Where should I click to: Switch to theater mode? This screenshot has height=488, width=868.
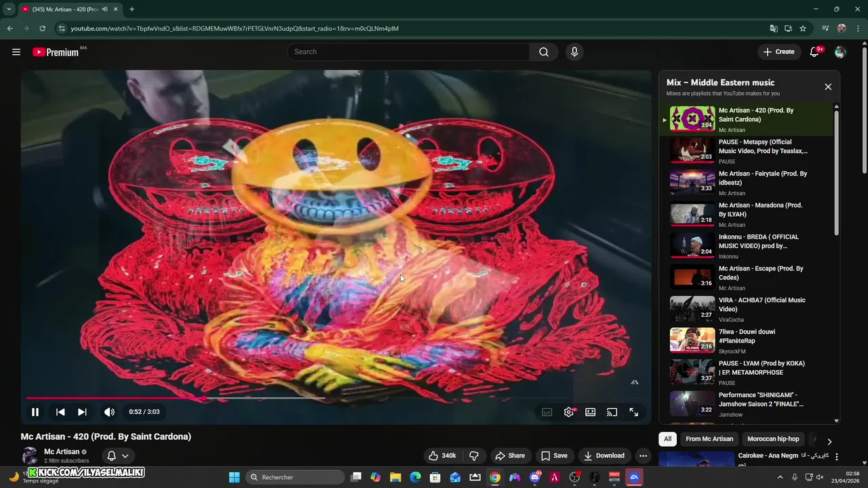[x=591, y=412]
